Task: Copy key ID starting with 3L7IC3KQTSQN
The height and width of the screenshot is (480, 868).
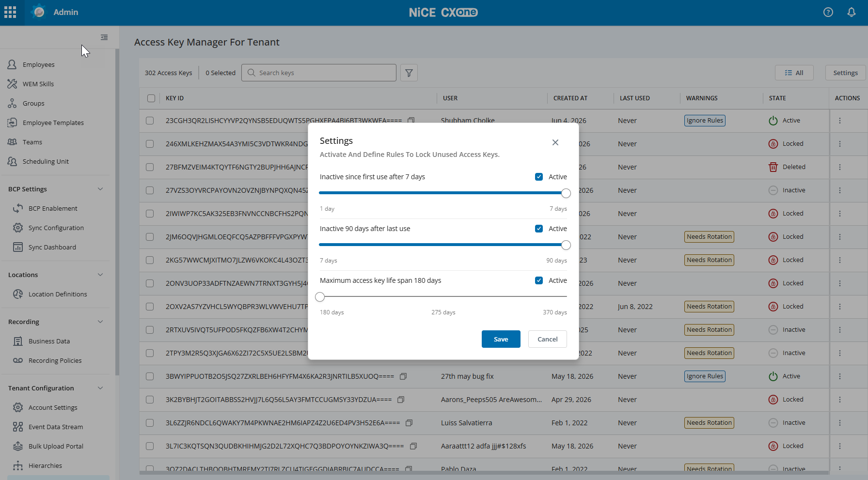Action: (x=413, y=446)
